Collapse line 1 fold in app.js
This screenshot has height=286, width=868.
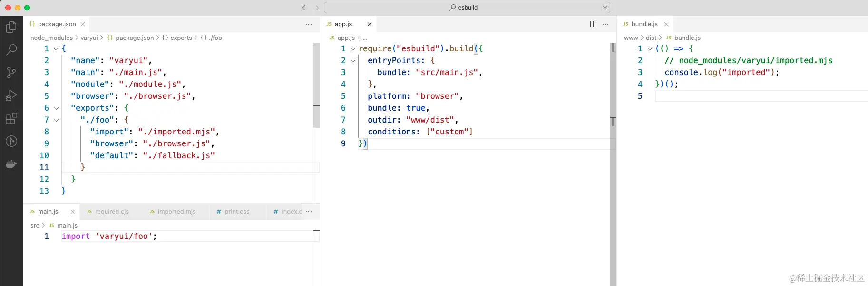click(x=353, y=49)
